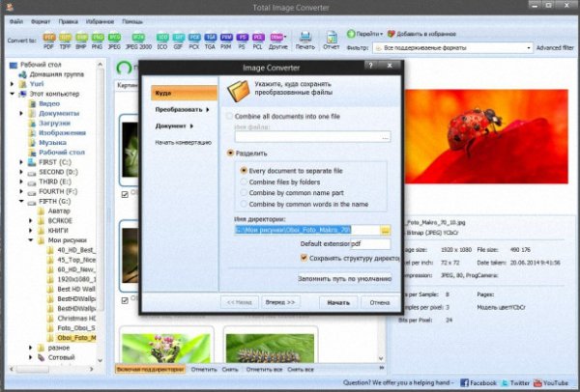Click the PCX format icon
The height and width of the screenshot is (392, 580).
(194, 41)
